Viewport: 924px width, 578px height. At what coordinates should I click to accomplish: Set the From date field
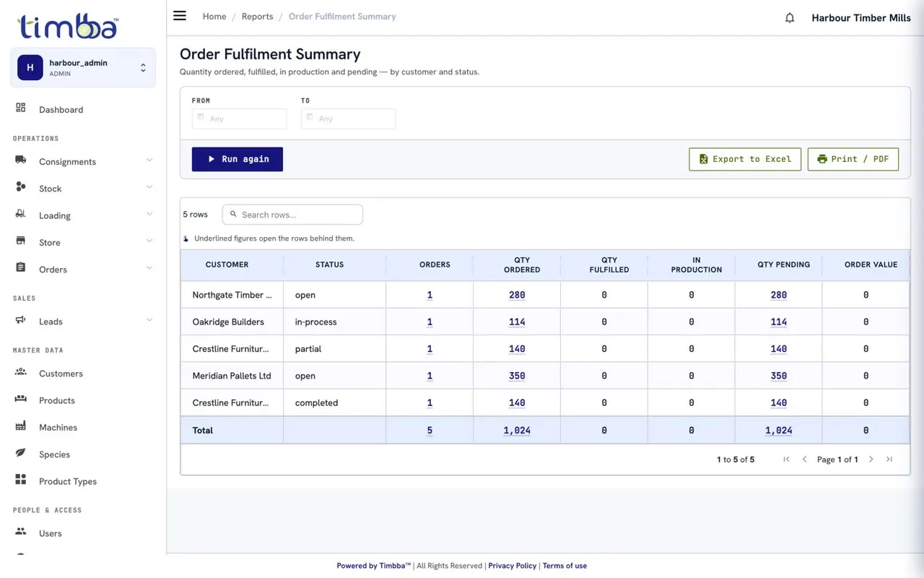240,118
